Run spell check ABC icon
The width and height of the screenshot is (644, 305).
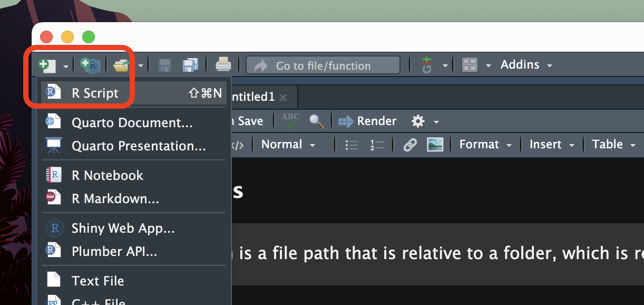[x=290, y=121]
